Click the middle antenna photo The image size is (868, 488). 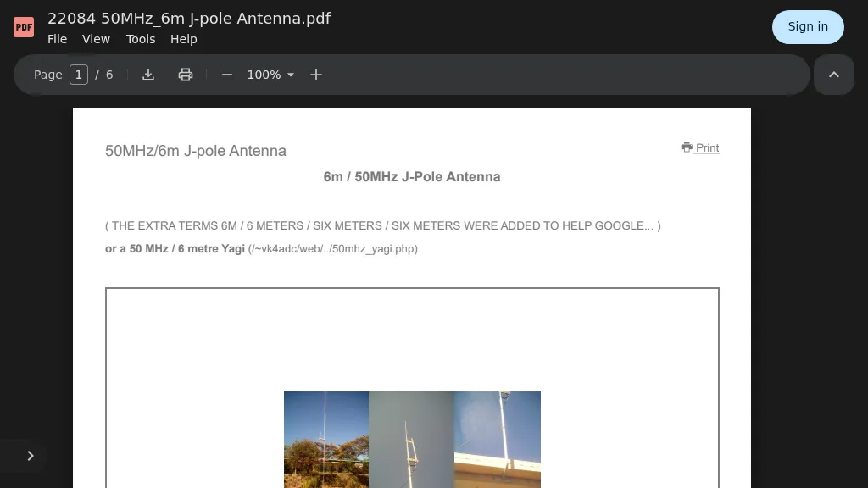pyautogui.click(x=412, y=440)
